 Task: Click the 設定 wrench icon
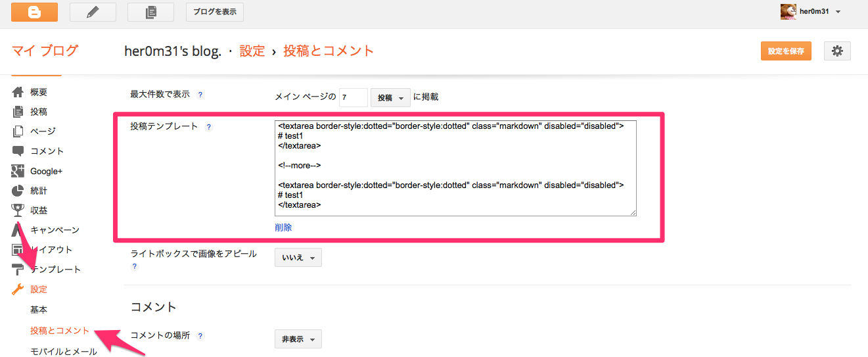[18, 289]
